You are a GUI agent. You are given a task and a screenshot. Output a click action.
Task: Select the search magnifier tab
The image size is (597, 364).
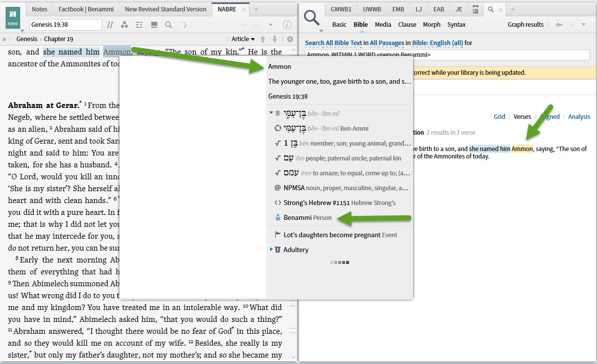point(490,9)
